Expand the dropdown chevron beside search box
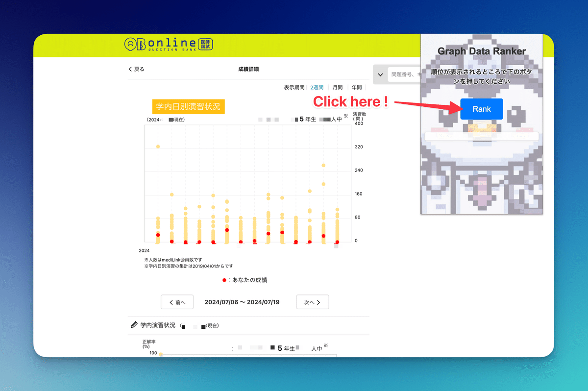This screenshot has width=588, height=391. click(x=380, y=74)
